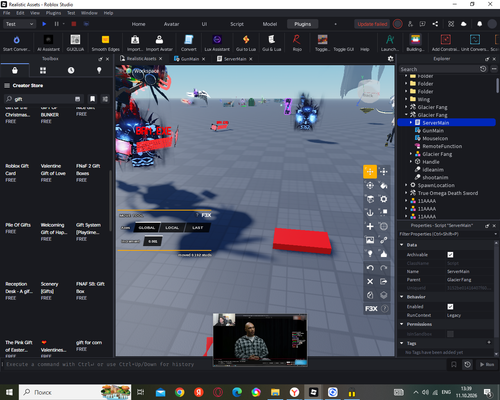Open the Test mode dropdown
Viewport: 500px width, 400px height.
coord(19,24)
